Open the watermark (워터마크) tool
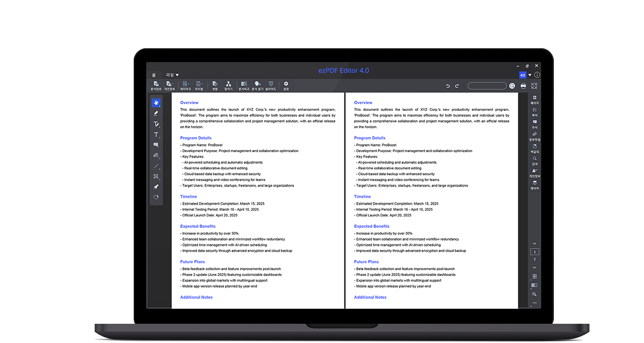The height and width of the screenshot is (343, 644). [185, 85]
